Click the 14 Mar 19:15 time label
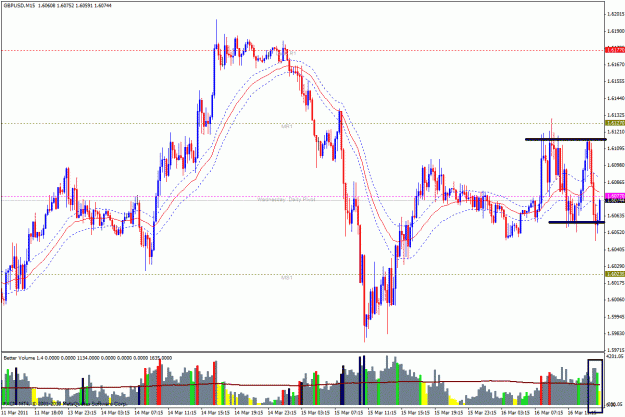Screen dimensions: 625x417 [250, 413]
